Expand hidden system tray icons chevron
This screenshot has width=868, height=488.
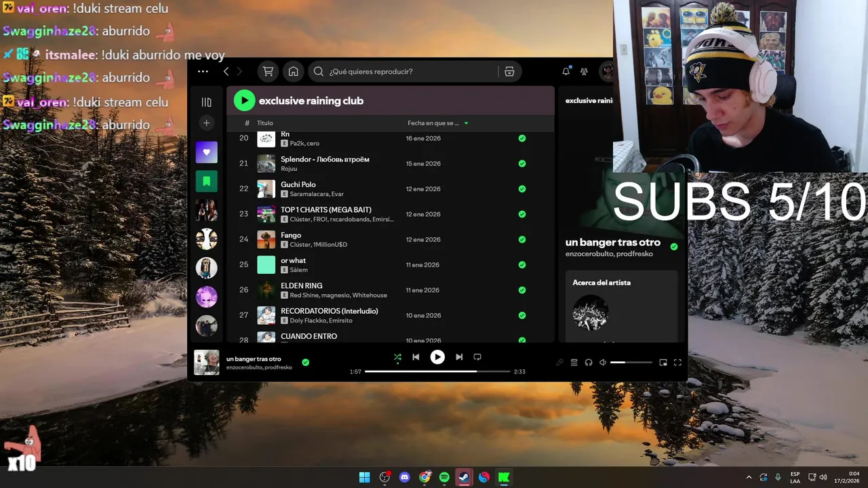pyautogui.click(x=749, y=477)
